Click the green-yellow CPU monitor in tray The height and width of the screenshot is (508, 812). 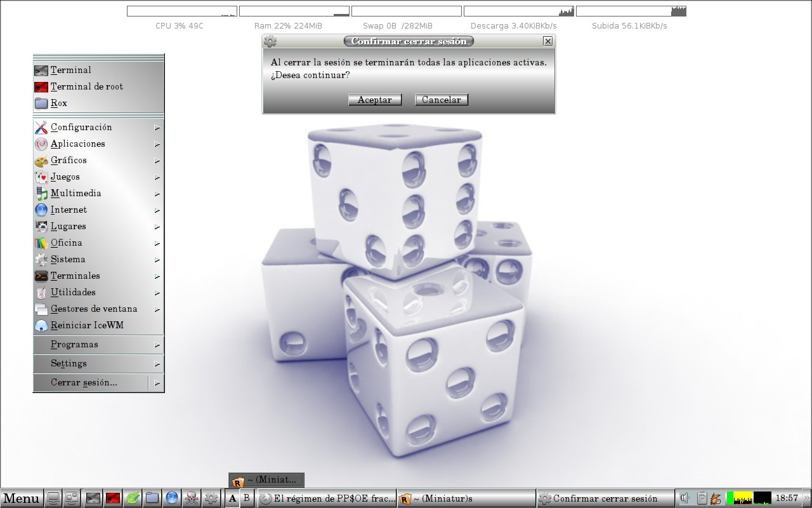(x=740, y=498)
